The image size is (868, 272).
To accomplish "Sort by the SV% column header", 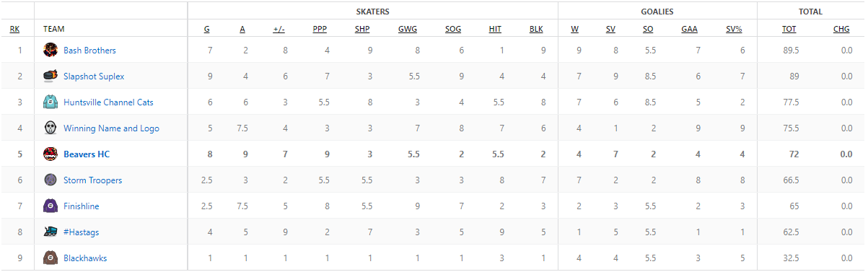I will pos(734,30).
